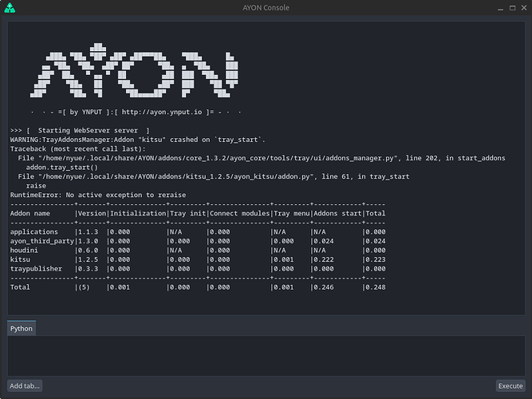Run the code with Execute button
The image size is (532, 399).
pos(510,385)
